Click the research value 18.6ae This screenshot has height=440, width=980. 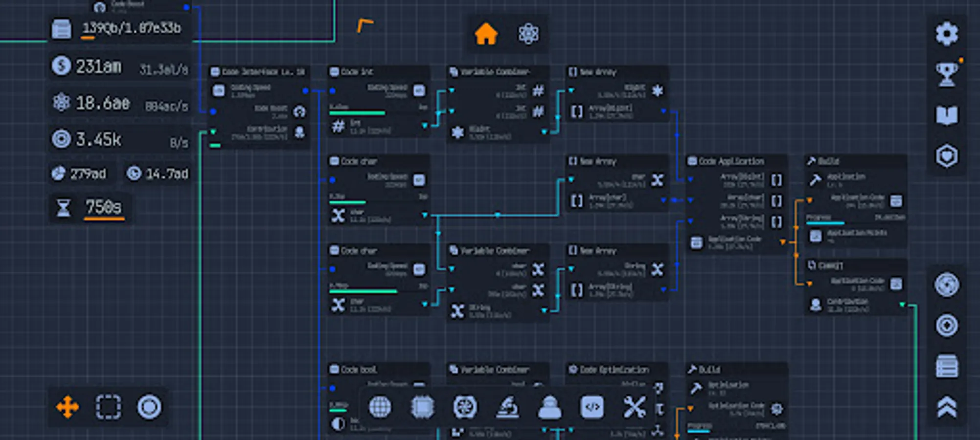pos(103,103)
